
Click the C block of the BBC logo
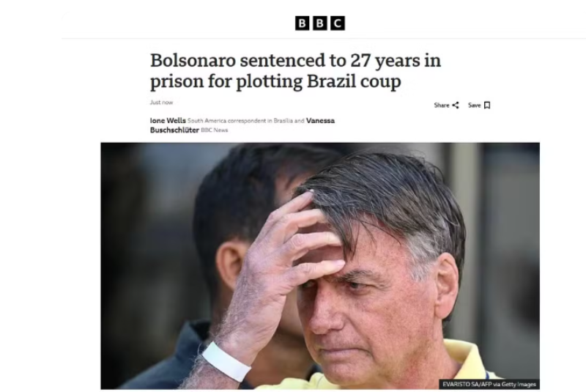[x=338, y=23]
